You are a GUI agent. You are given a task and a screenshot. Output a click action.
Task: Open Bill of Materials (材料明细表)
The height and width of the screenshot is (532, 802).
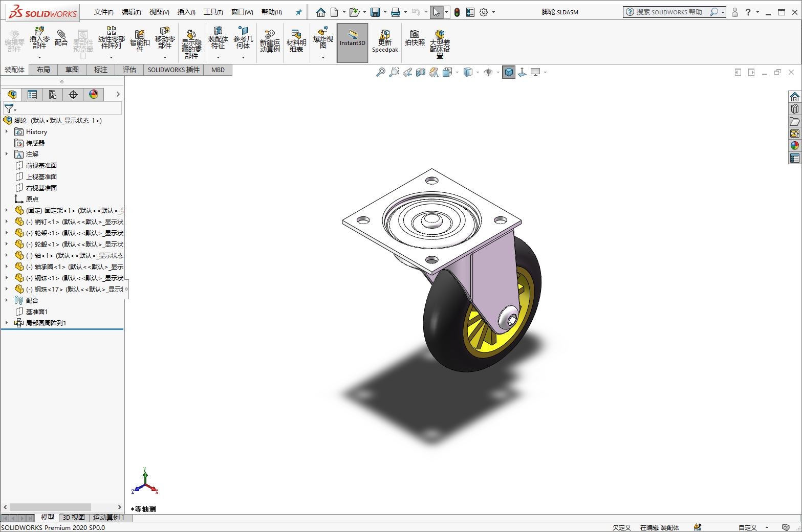pyautogui.click(x=296, y=40)
